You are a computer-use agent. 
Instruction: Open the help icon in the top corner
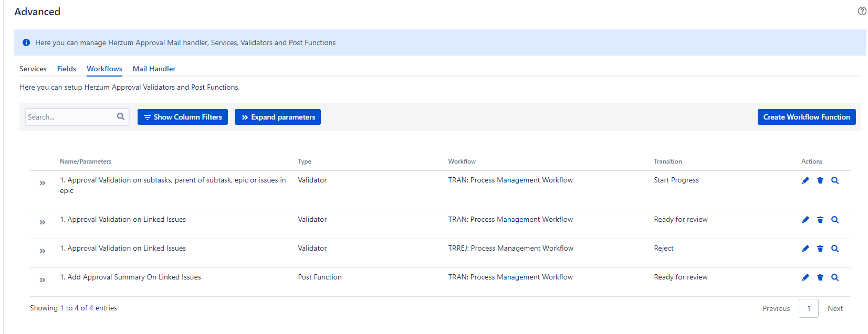coord(862,11)
